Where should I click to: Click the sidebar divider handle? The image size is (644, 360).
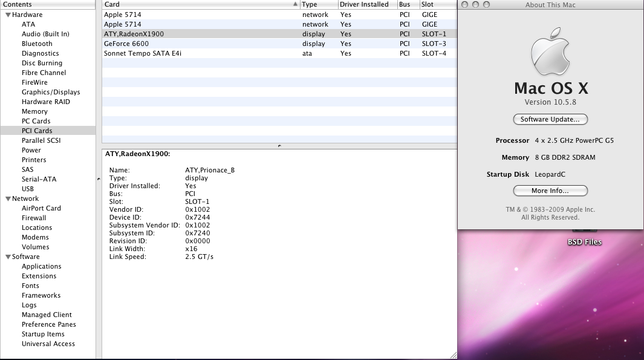(x=99, y=179)
